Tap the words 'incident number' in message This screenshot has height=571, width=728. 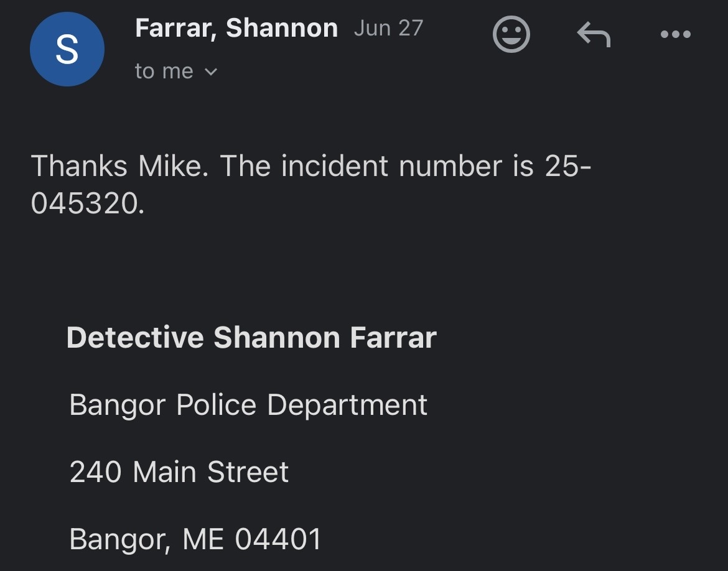pos(392,165)
